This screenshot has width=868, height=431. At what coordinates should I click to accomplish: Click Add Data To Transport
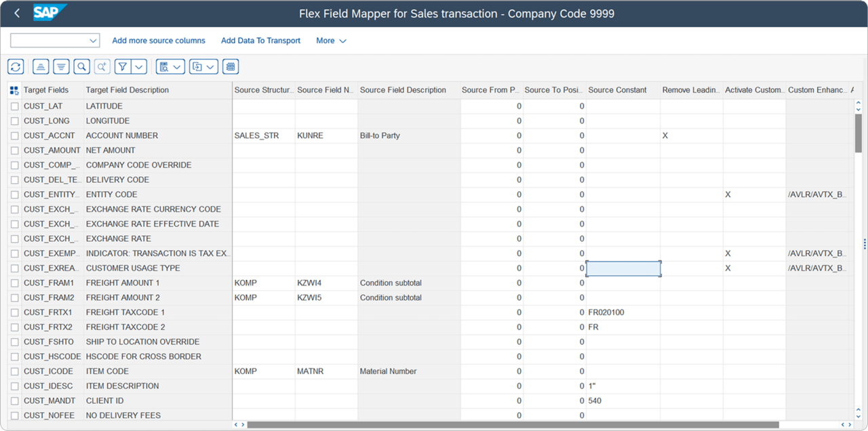260,41
